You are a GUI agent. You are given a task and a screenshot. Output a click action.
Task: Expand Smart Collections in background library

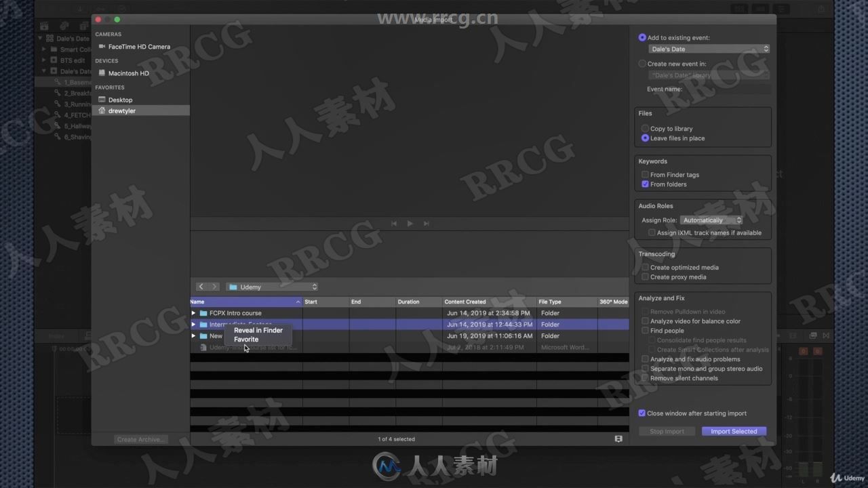pyautogui.click(x=45, y=49)
